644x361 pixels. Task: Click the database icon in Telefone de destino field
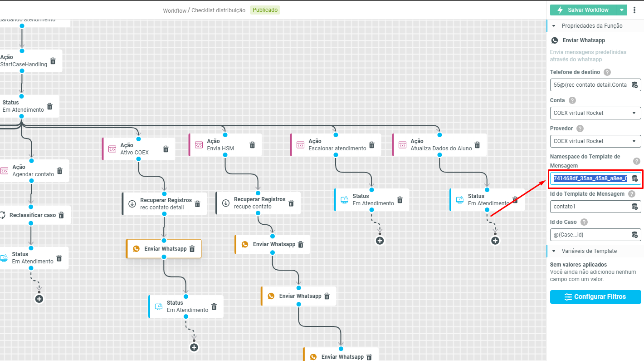[x=634, y=85]
